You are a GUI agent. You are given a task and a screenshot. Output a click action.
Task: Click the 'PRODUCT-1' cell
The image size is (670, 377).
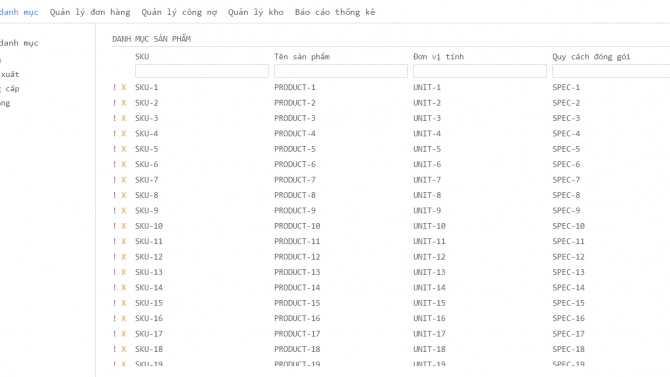tap(294, 87)
